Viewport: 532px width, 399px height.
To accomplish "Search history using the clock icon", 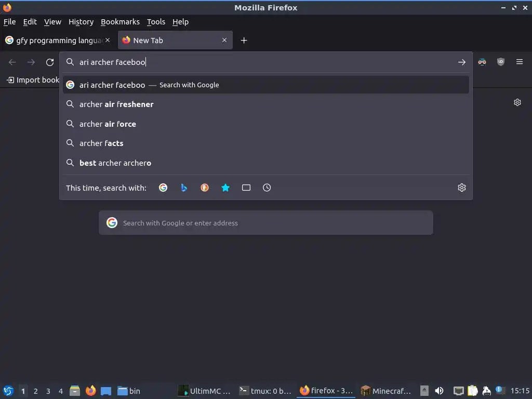I will [x=267, y=188].
